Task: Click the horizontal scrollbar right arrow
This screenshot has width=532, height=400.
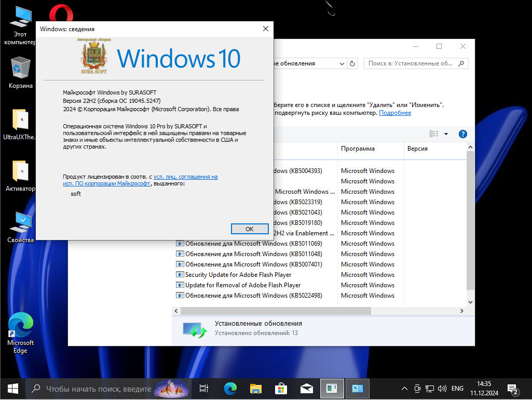Action: click(x=461, y=311)
